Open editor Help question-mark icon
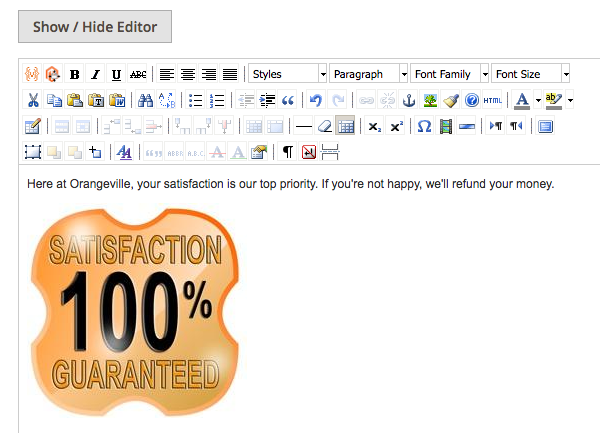The width and height of the screenshot is (600, 433). 472,100
